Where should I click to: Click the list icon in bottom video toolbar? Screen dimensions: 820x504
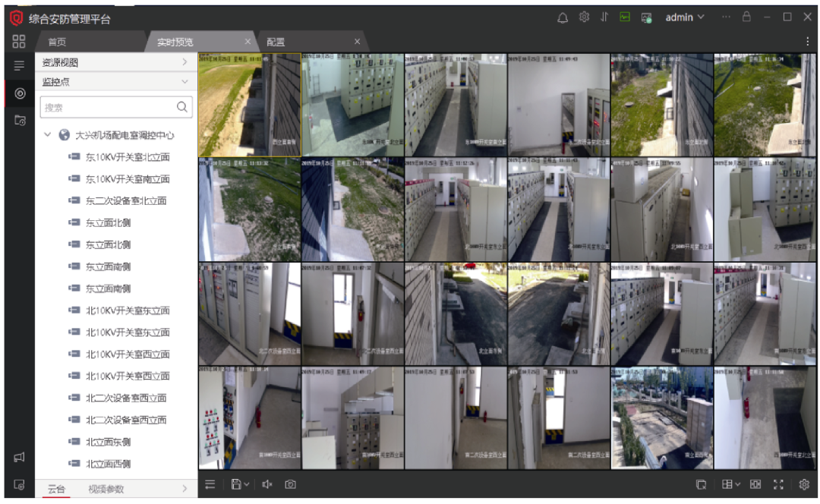pos(210,485)
